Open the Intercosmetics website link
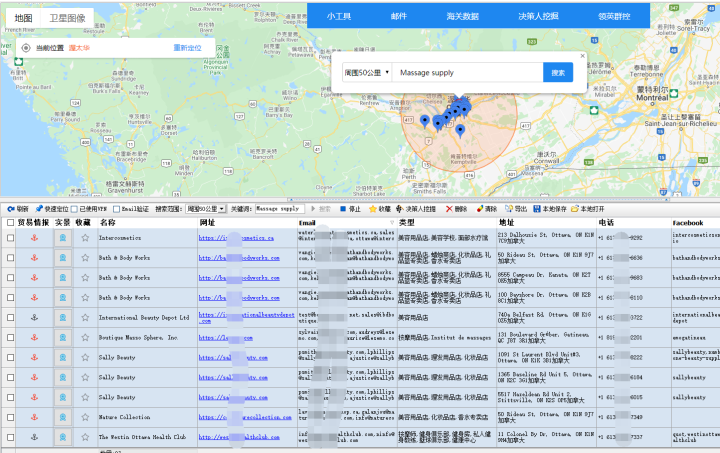The height and width of the screenshot is (453, 720). tap(236, 238)
